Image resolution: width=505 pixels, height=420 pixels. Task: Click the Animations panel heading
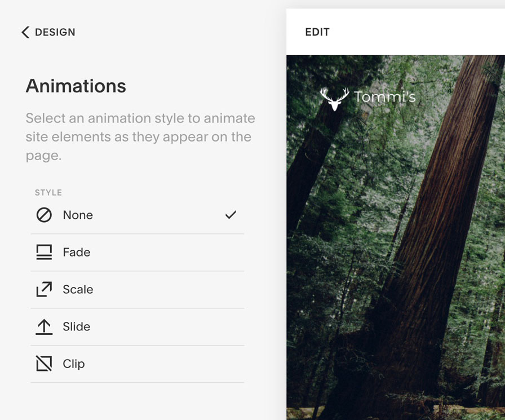(76, 86)
